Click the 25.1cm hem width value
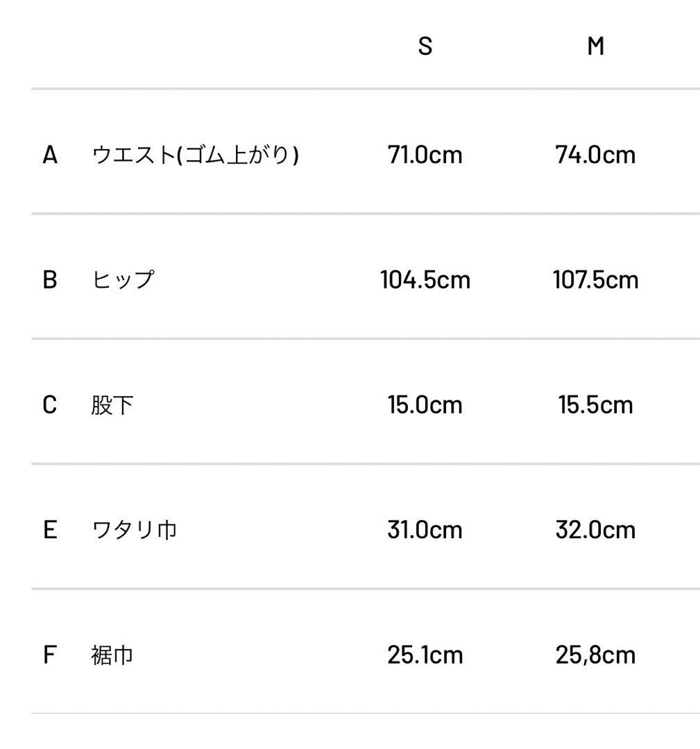Image resolution: width=700 pixels, height=749 pixels. [x=425, y=655]
